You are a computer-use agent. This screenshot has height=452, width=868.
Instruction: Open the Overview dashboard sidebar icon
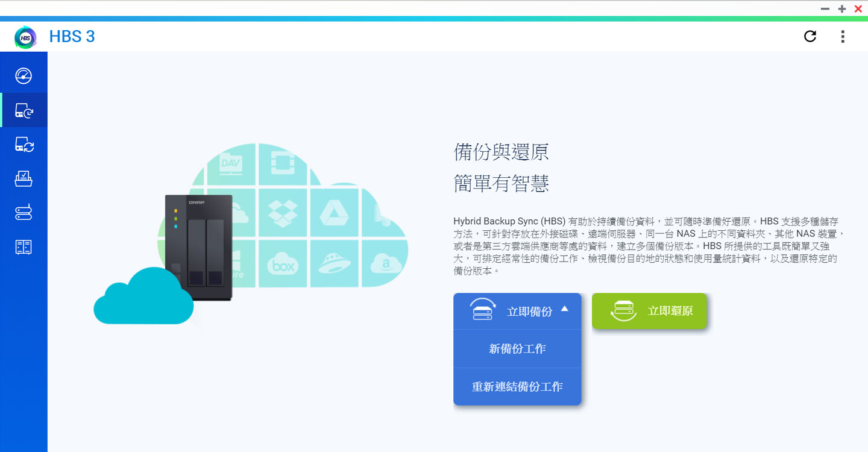tap(24, 76)
